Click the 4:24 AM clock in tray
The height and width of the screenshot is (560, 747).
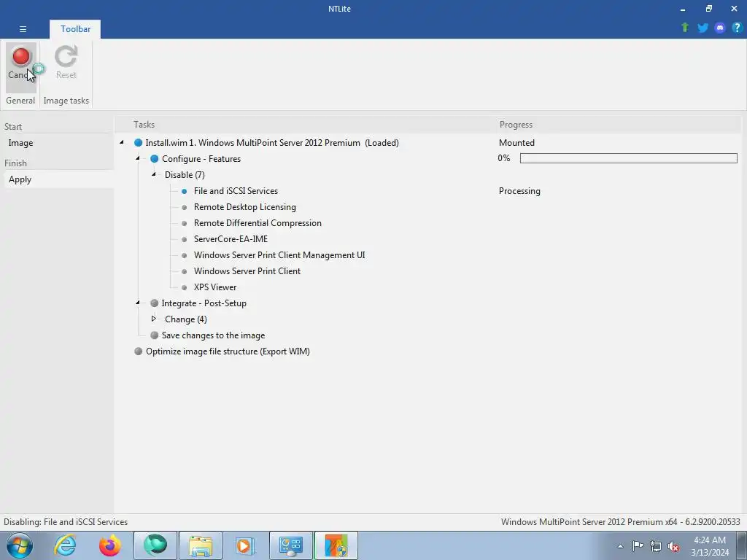[710, 540]
